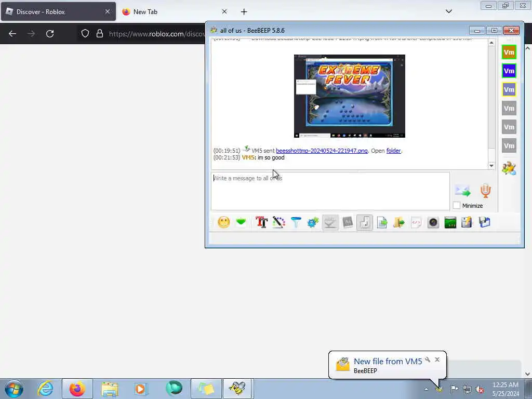Click the blue floppy disks save icon
Screen dimensions: 532x399
click(x=485, y=222)
